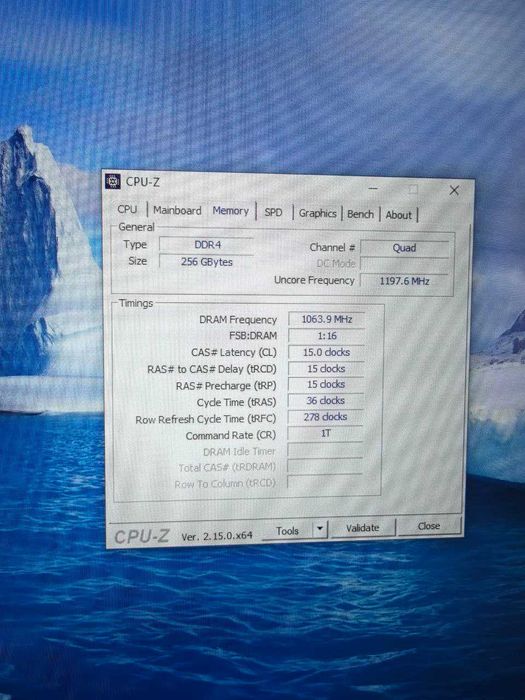Click the CPU-Z logo text at bottom
The height and width of the screenshot is (700, 525).
(142, 536)
